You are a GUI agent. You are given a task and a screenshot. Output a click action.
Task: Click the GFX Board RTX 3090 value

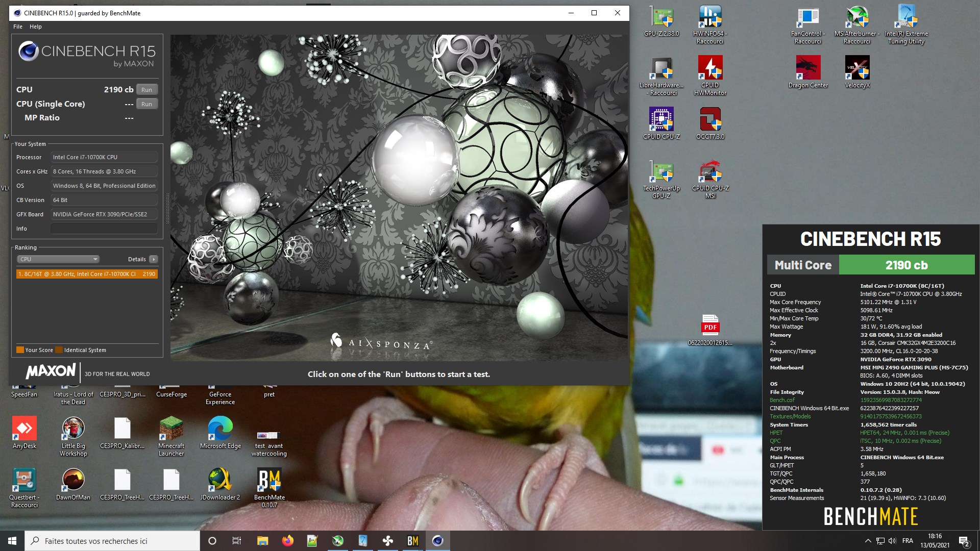click(104, 214)
